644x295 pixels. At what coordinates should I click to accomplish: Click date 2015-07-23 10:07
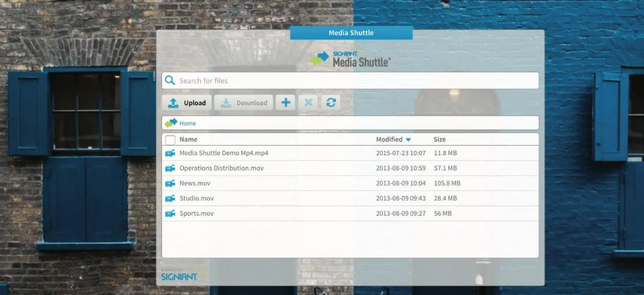(401, 153)
